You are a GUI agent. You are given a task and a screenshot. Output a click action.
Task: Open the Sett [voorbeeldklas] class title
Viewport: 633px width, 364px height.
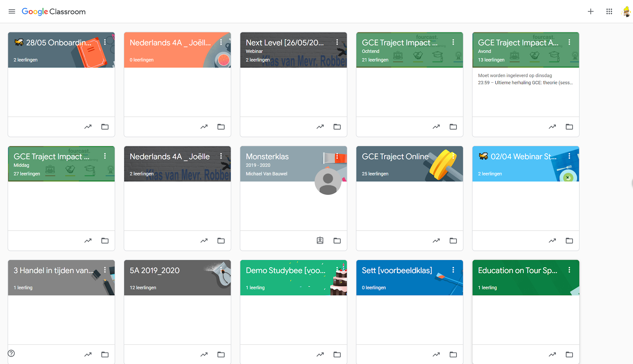click(x=397, y=270)
